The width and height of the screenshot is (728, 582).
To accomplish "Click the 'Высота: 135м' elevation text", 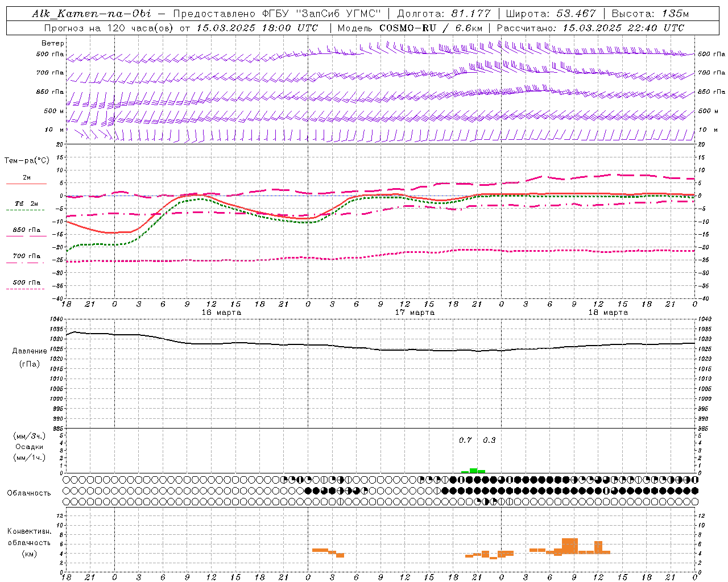I will 651,14.
